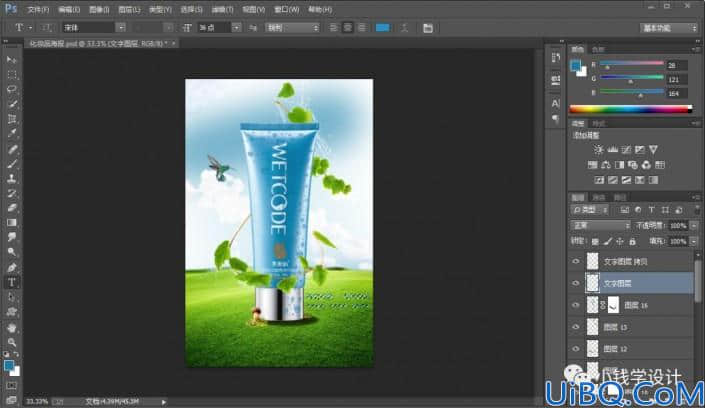Select the Move tool
Screen dimensions: 705x408
coord(12,59)
